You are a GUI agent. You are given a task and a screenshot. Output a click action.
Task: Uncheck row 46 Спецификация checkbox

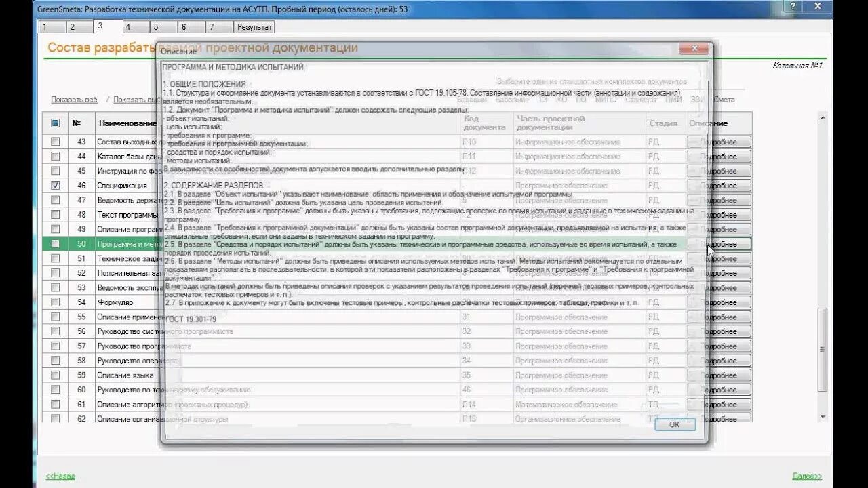pyautogui.click(x=56, y=186)
